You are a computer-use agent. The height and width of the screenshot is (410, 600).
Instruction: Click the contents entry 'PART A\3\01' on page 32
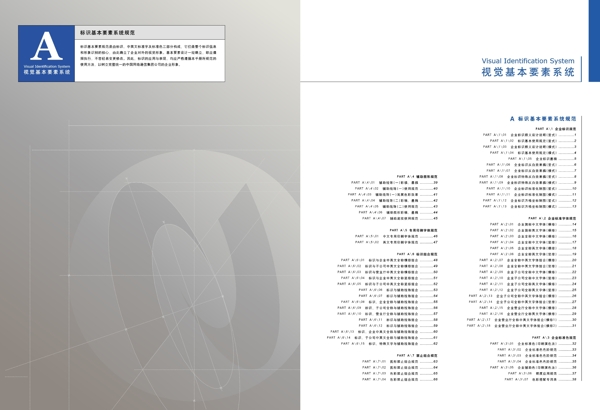533,344
